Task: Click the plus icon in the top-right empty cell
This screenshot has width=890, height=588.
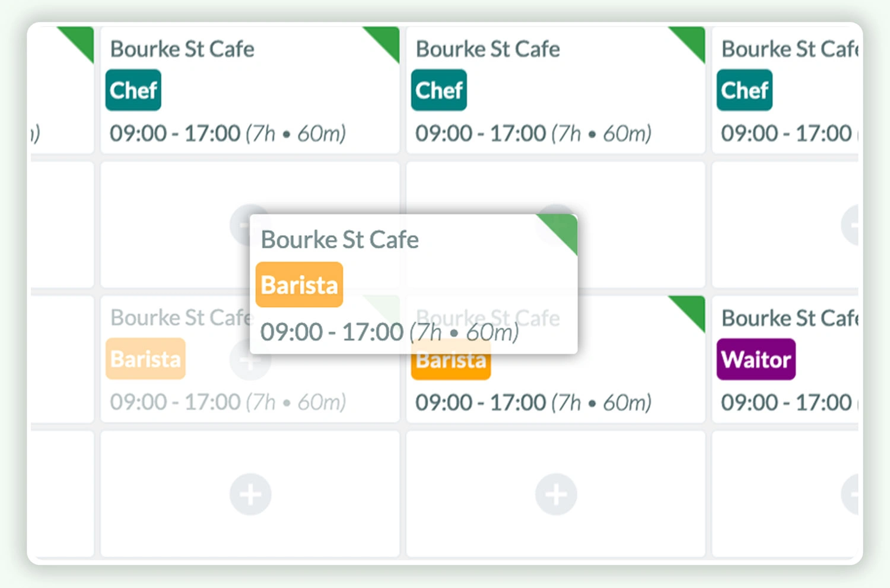Action: (854, 225)
